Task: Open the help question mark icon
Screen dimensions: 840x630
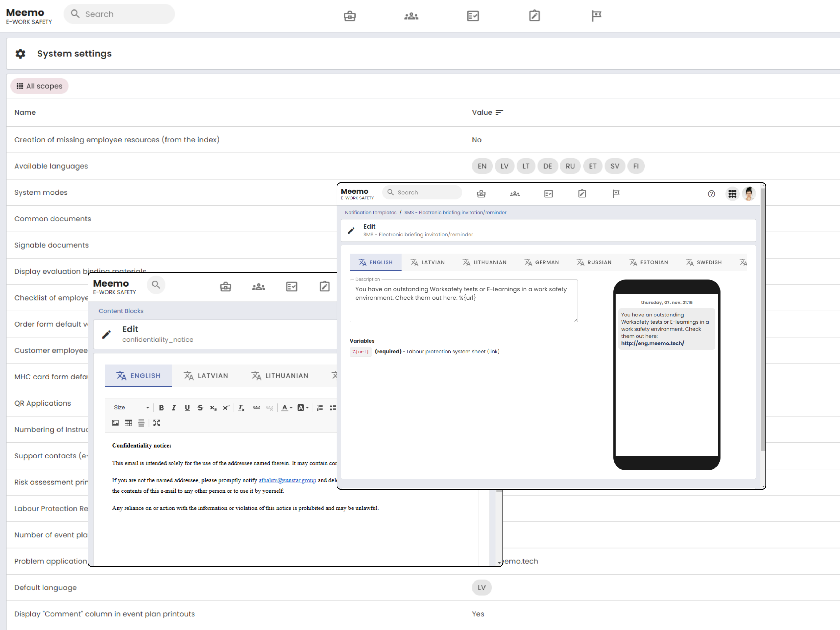Action: pos(711,194)
